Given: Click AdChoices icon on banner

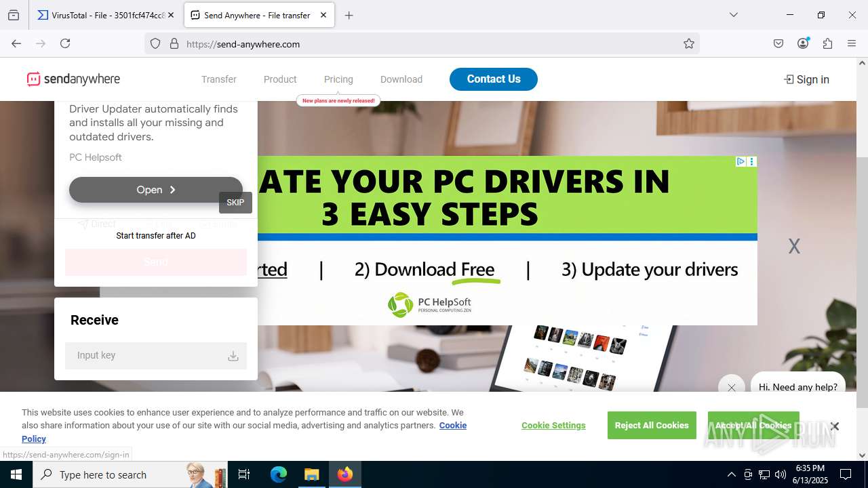Looking at the screenshot, I should [x=741, y=161].
